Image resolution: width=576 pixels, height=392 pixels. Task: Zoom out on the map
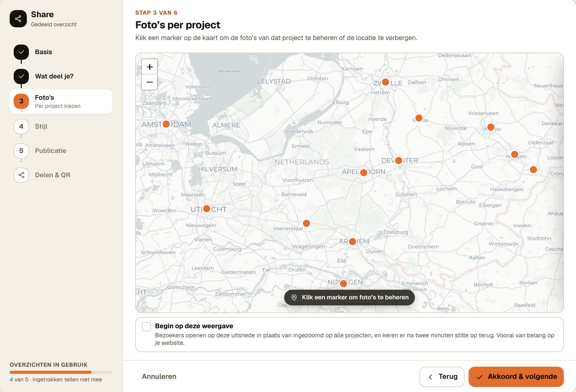tap(150, 82)
